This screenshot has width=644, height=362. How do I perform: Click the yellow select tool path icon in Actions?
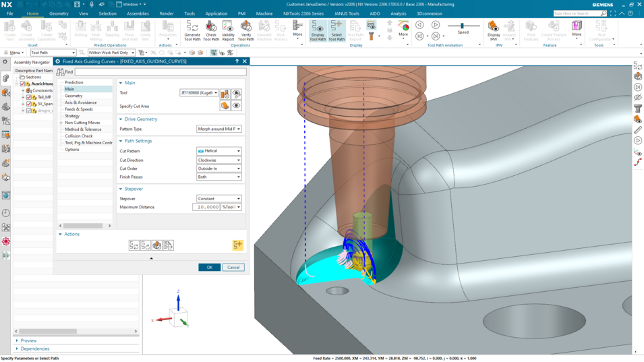pos(237,245)
